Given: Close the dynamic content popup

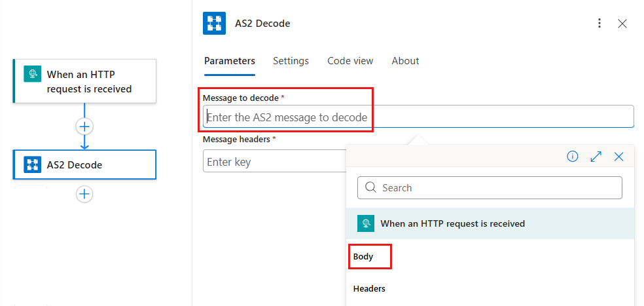Looking at the screenshot, I should tap(619, 157).
